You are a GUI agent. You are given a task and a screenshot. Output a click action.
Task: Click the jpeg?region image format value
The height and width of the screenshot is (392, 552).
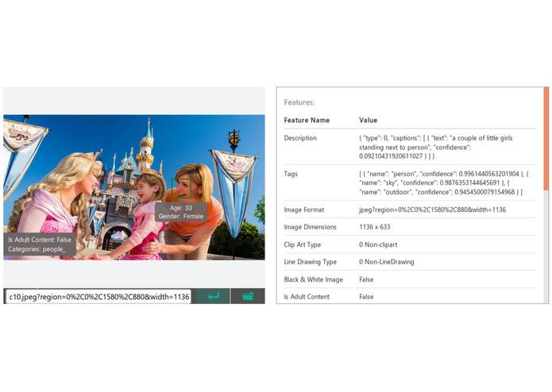432,210
